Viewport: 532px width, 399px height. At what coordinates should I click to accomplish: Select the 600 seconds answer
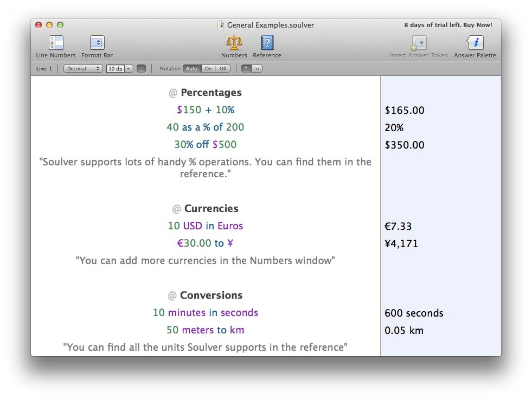pos(414,313)
